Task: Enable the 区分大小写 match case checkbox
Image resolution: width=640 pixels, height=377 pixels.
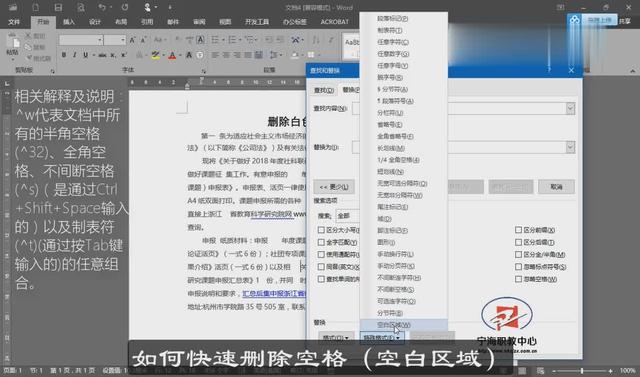Action: pyautogui.click(x=321, y=230)
